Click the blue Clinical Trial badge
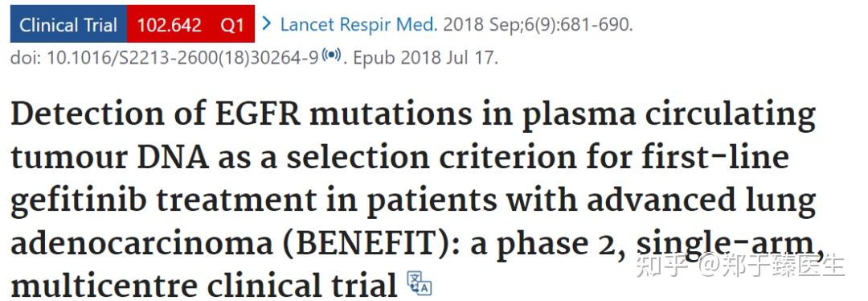 point(68,24)
